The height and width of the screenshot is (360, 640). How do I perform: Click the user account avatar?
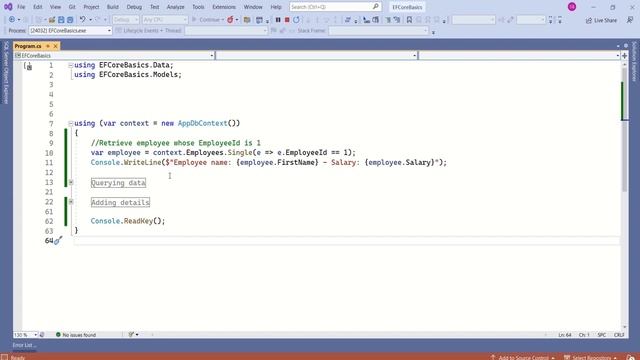pyautogui.click(x=572, y=7)
